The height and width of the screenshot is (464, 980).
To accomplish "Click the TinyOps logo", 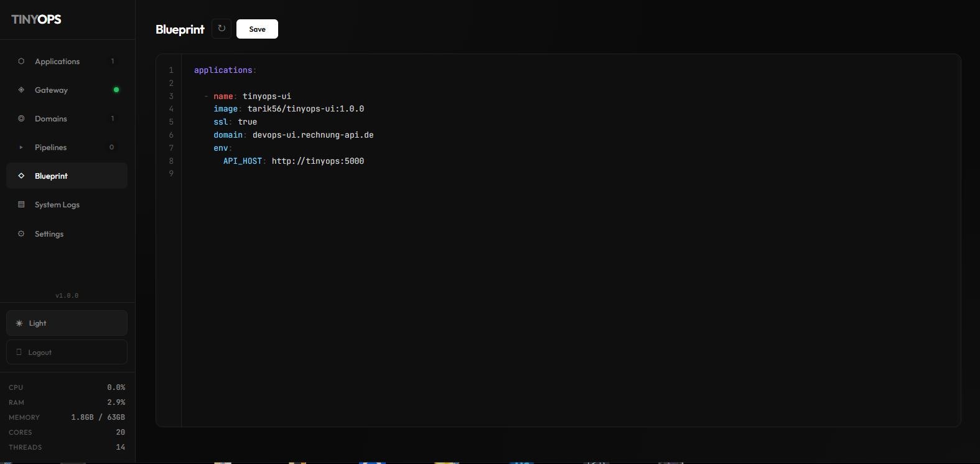I will pyautogui.click(x=36, y=19).
